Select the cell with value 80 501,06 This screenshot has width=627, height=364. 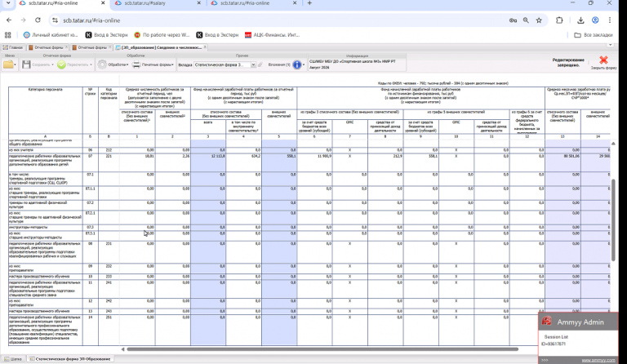[563, 162]
